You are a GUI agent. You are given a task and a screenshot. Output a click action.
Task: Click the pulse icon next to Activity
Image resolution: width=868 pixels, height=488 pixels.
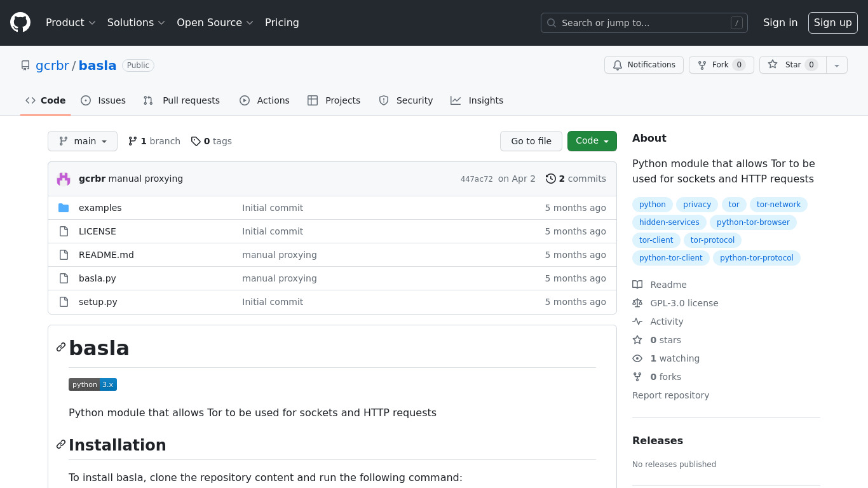click(637, 322)
